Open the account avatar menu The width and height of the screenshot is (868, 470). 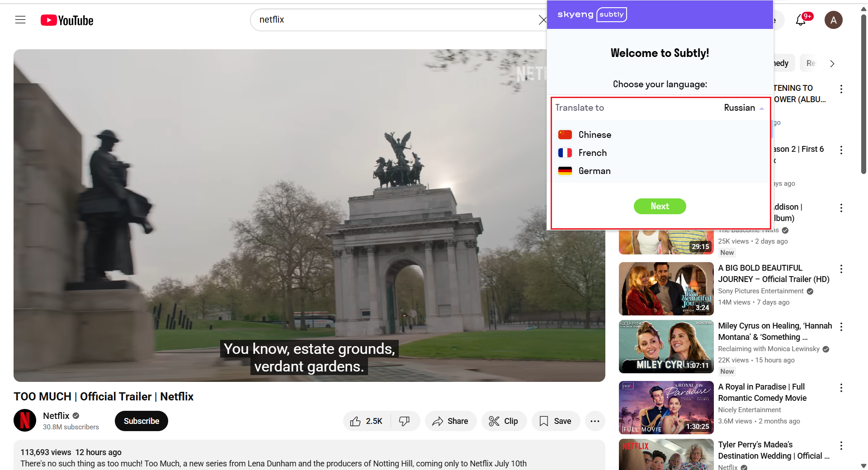(x=833, y=20)
